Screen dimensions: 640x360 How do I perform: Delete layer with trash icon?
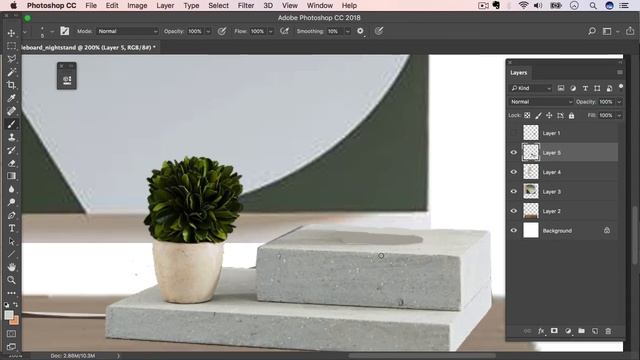pos(608,331)
